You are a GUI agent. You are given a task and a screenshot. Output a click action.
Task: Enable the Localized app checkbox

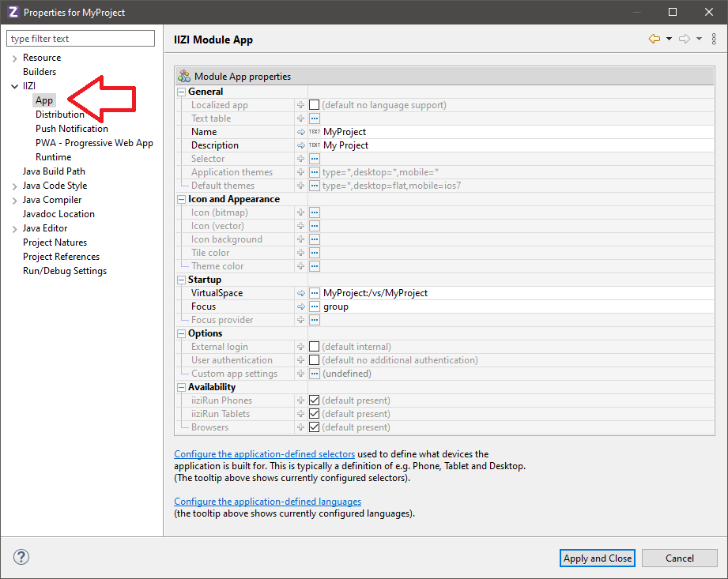[x=315, y=105]
